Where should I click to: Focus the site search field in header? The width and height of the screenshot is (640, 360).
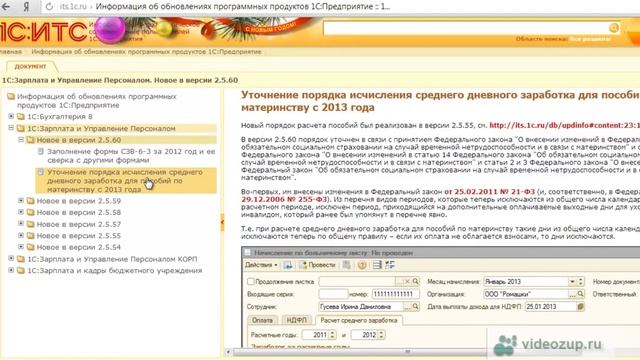465,28
